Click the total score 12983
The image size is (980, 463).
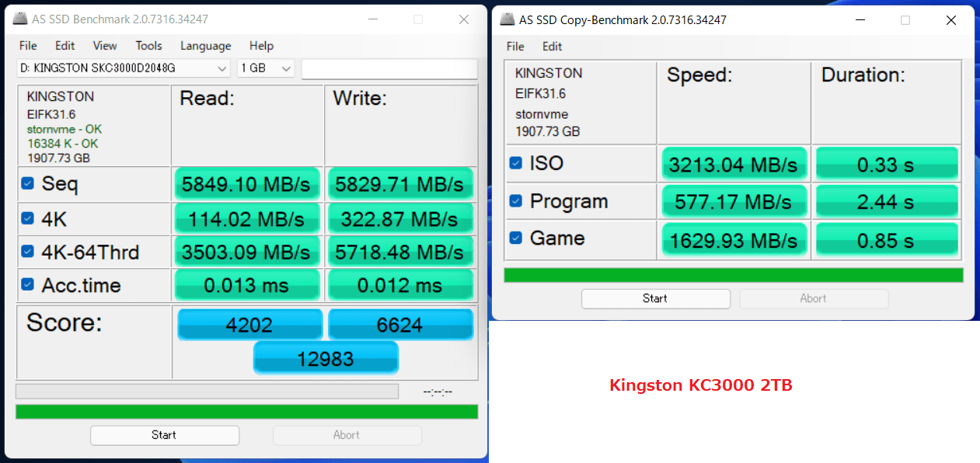[x=326, y=358]
